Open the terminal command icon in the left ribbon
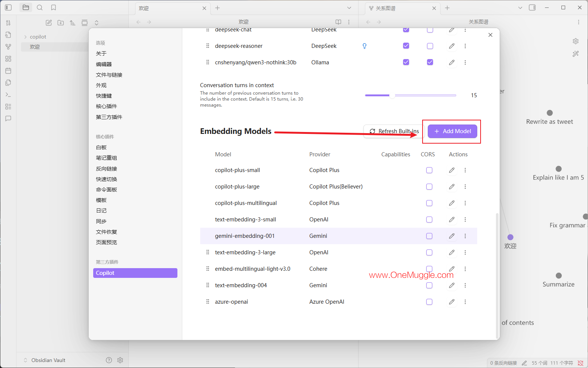The width and height of the screenshot is (588, 368). click(x=8, y=95)
